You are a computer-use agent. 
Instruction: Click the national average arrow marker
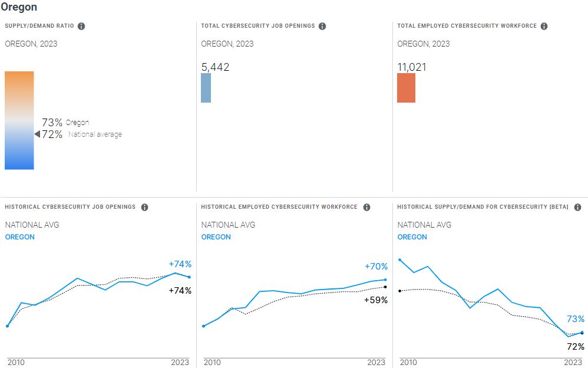[x=37, y=134]
